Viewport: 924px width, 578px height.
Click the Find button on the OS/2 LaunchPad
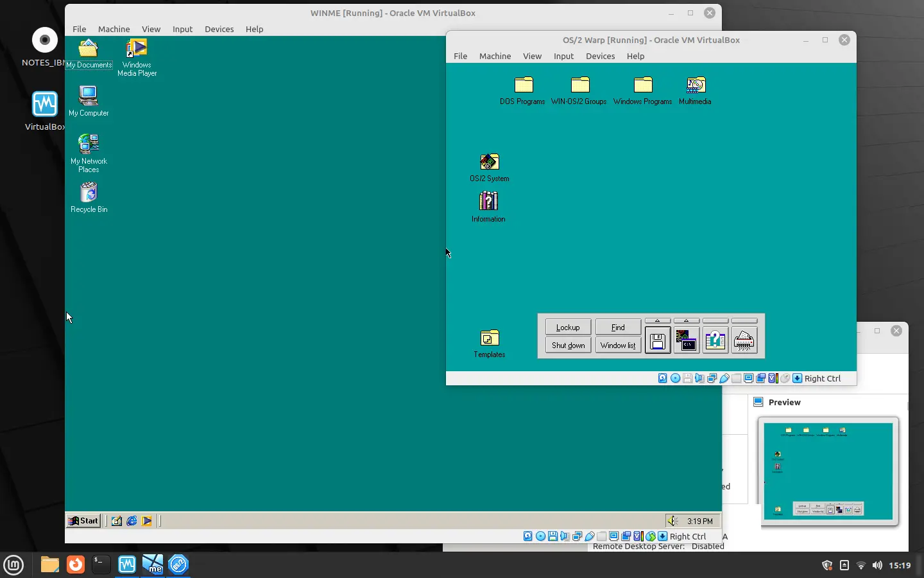click(x=618, y=327)
